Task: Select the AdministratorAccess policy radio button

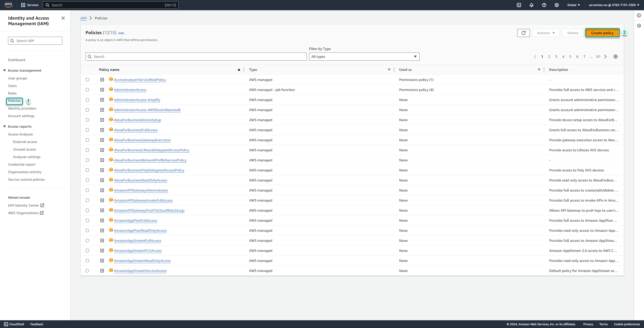Action: 88,89
